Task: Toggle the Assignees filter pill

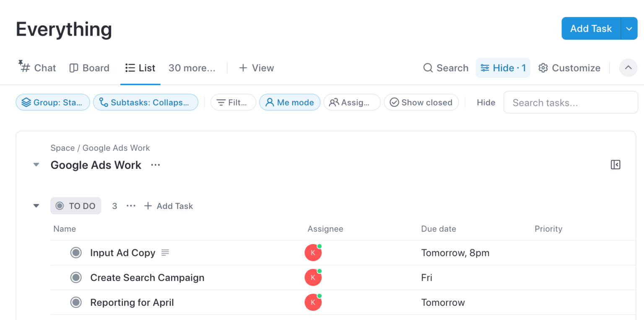Action: coord(352,102)
